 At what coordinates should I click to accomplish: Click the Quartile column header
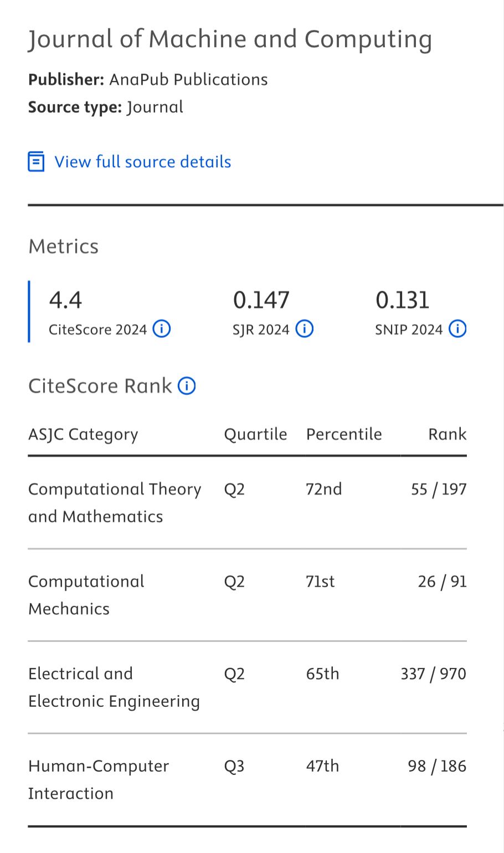(x=255, y=434)
